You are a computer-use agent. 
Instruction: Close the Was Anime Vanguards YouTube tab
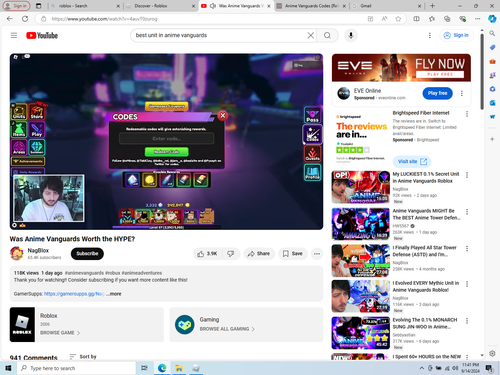click(269, 6)
